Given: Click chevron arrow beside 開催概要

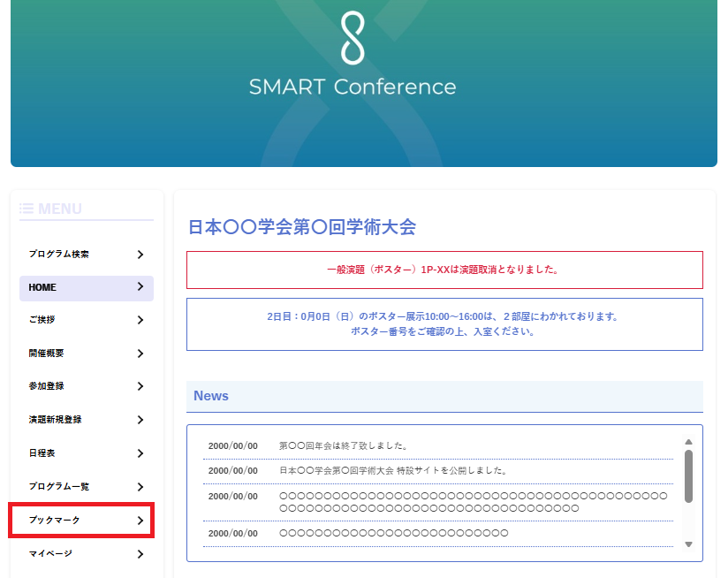Looking at the screenshot, I should pyautogui.click(x=140, y=354).
